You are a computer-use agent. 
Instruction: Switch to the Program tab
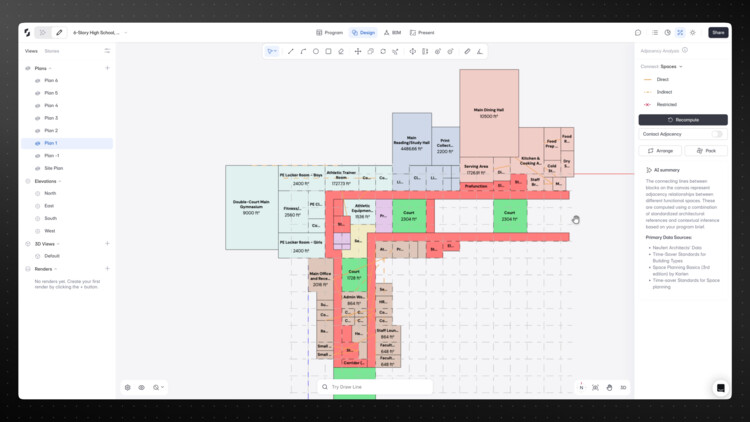click(x=329, y=32)
